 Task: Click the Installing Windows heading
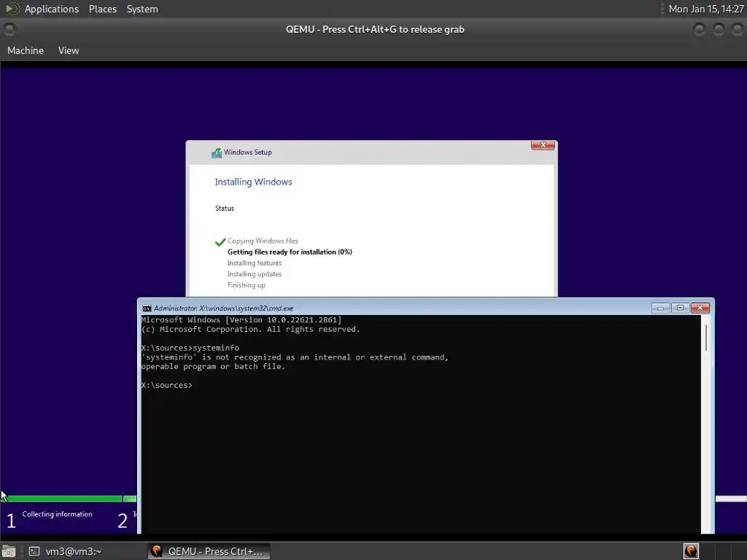253,182
